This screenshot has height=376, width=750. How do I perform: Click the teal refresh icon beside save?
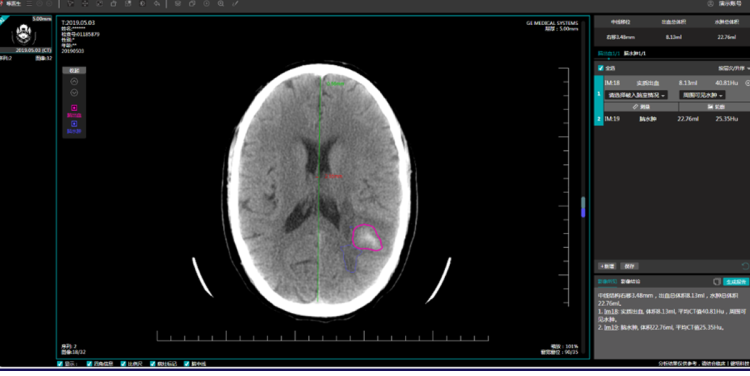click(x=745, y=266)
